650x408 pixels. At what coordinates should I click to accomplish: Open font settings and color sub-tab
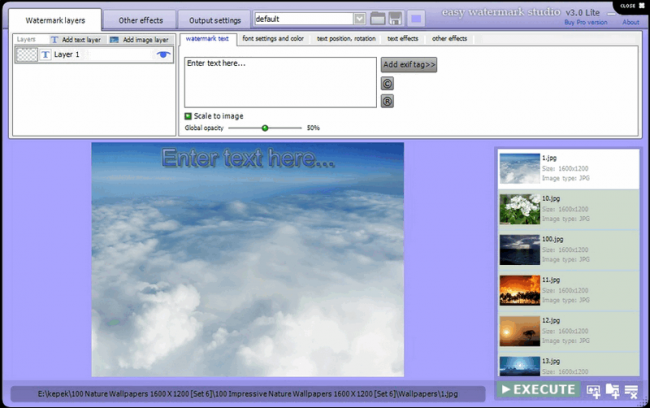tap(273, 39)
